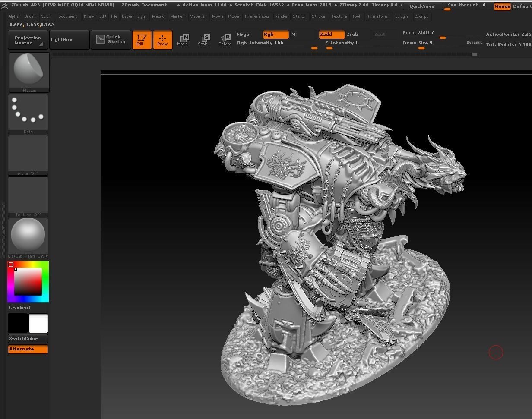Click the SwitchColor button
532x419 pixels.
tap(28, 339)
